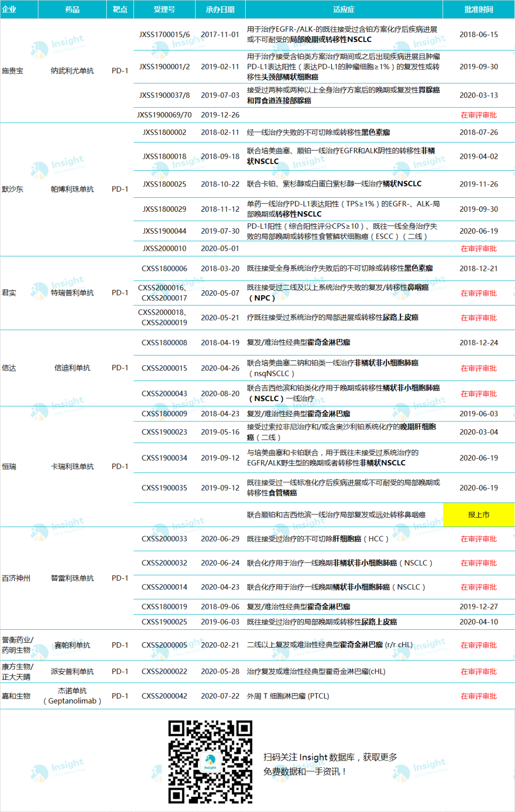Select the 适应症 column header
Screen dimensions: 515x812
[x=344, y=9]
